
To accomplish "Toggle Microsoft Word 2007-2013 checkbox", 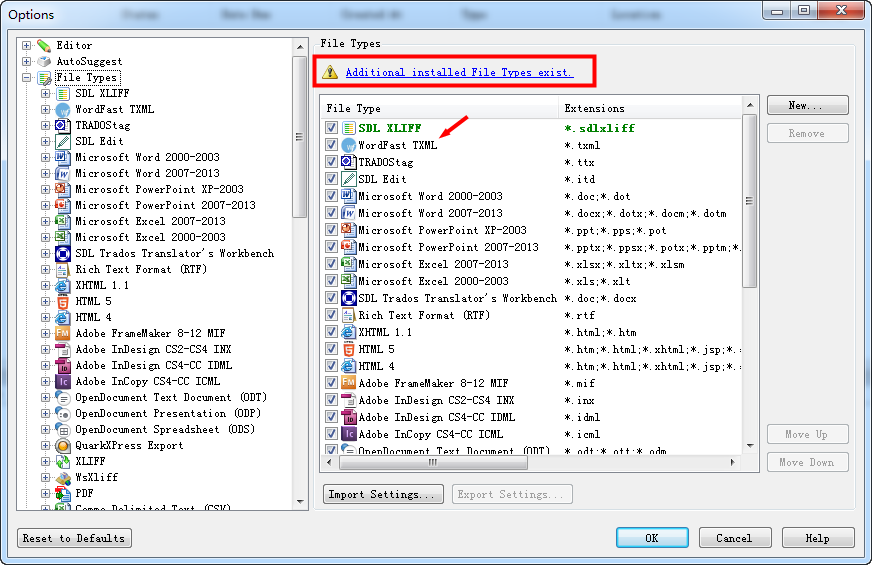I will click(x=331, y=213).
